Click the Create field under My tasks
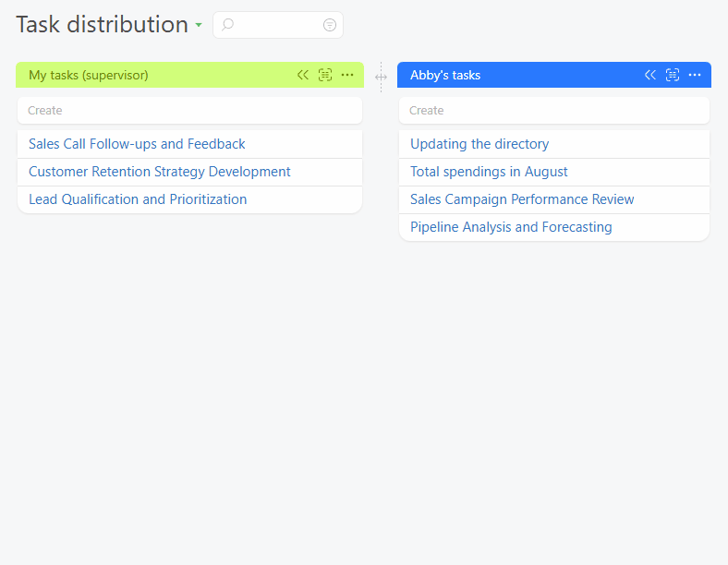The image size is (728, 565). point(189,111)
